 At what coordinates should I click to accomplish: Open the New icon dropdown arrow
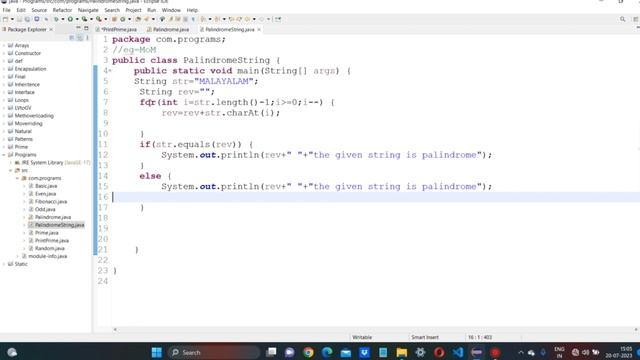click(12, 19)
